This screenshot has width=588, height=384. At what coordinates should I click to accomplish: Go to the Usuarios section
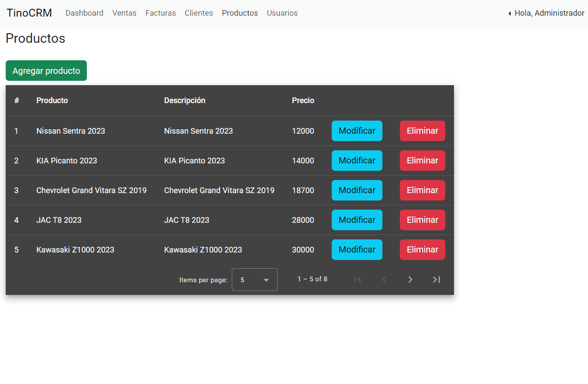[282, 13]
